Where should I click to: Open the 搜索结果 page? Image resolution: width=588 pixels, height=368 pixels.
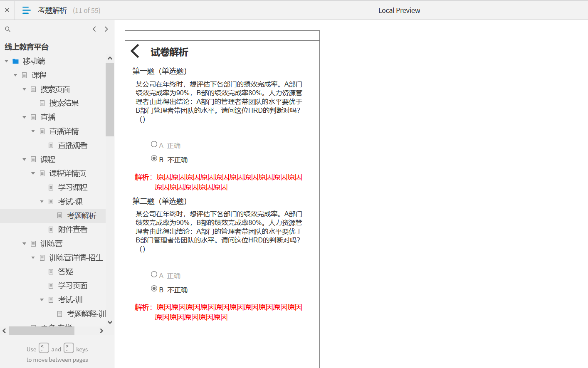pos(64,103)
